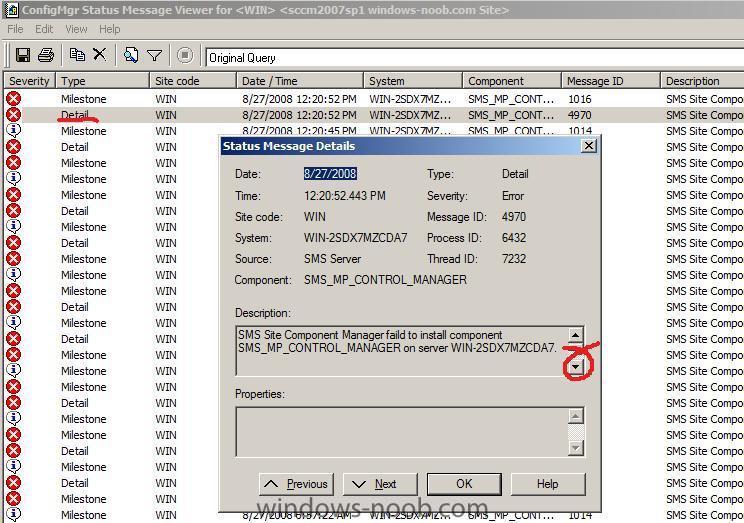The width and height of the screenshot is (744, 523).
Task: Click the Stop query toolbar icon
Action: [185, 56]
